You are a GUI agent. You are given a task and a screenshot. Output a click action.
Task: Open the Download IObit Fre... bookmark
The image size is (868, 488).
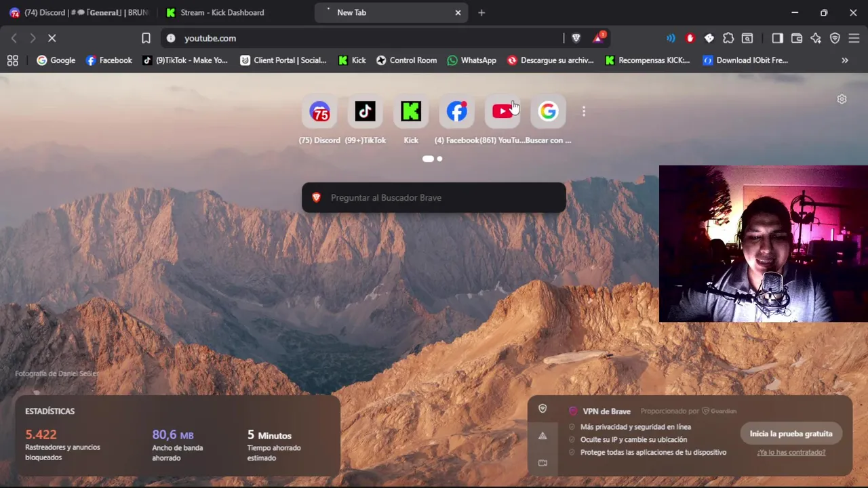click(745, 60)
